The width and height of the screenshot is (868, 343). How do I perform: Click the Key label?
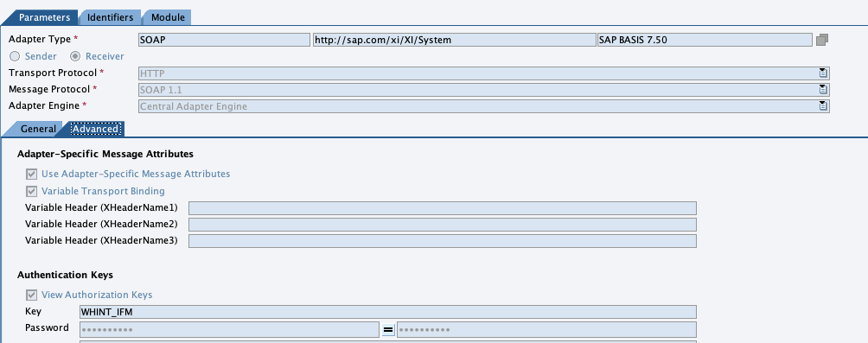[x=33, y=311]
